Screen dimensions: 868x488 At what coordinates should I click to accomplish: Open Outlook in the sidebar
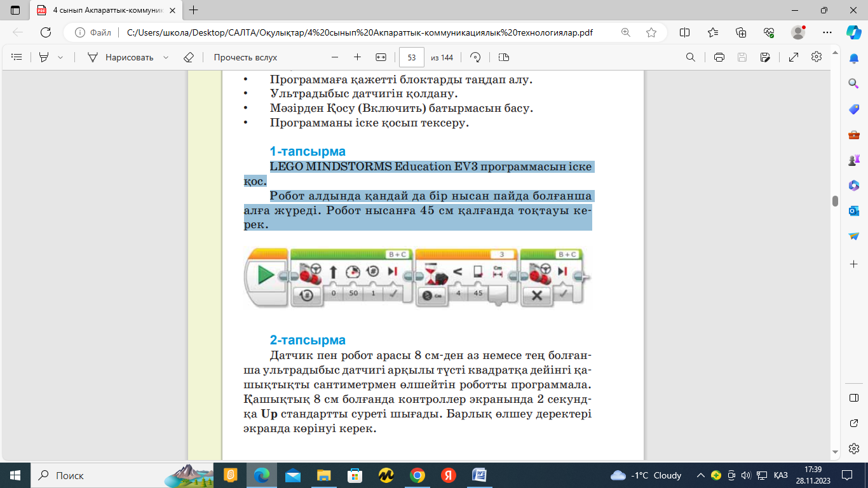[854, 211]
